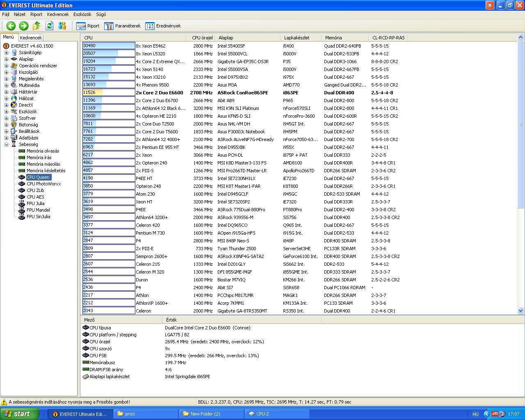Collapse the Sebesség tree node

pos(6,144)
